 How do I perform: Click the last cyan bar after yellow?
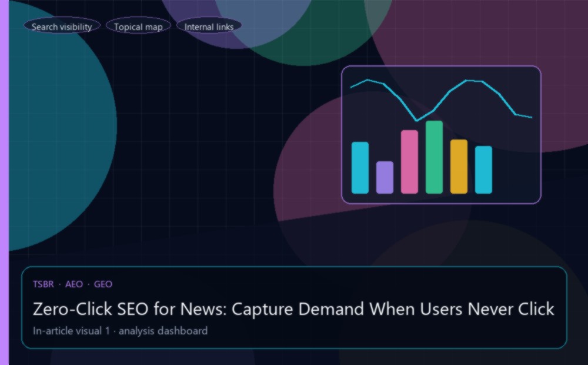pos(484,170)
